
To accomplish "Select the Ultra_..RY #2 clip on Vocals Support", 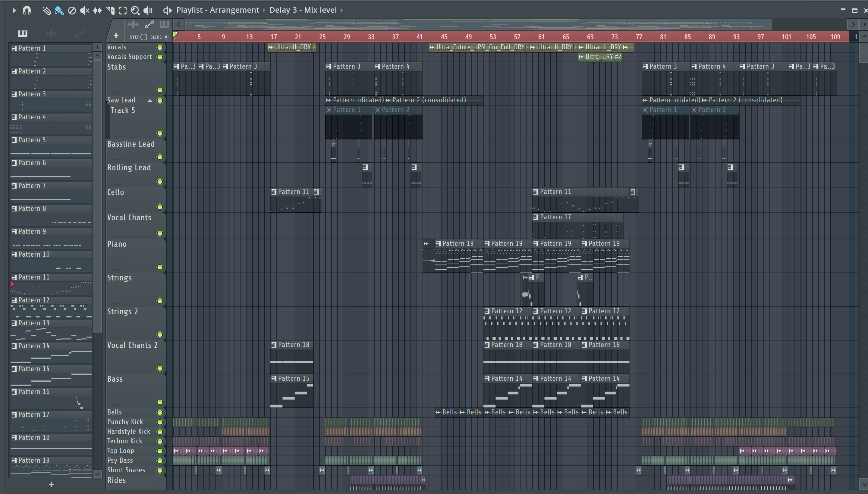I will pyautogui.click(x=600, y=57).
